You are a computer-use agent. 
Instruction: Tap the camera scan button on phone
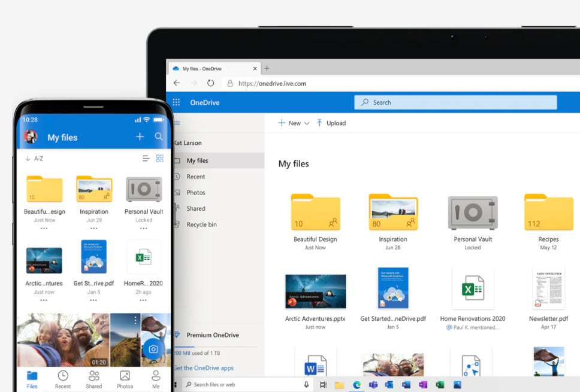153,349
